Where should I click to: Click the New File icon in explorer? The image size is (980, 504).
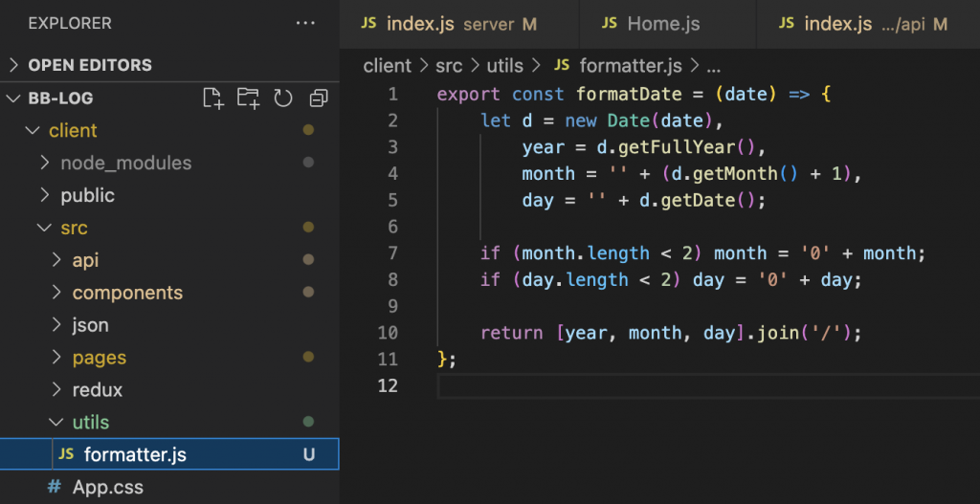click(213, 98)
